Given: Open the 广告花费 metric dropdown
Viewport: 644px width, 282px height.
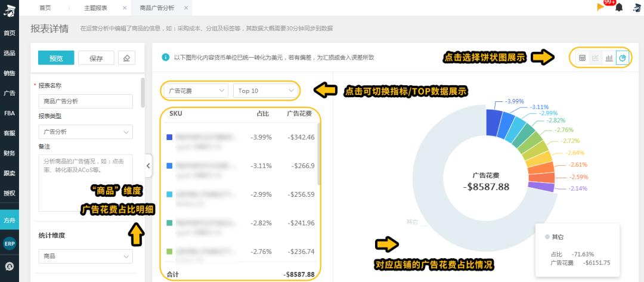Looking at the screenshot, I should [x=196, y=91].
